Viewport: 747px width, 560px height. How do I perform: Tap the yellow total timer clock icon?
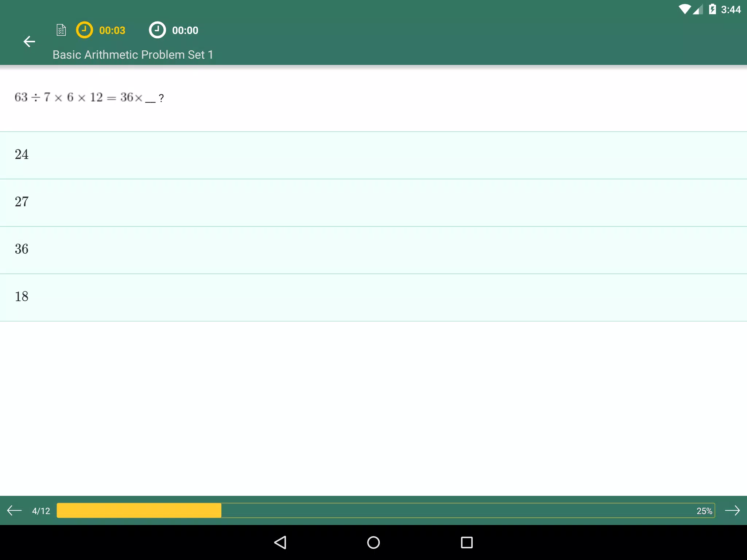(x=84, y=30)
